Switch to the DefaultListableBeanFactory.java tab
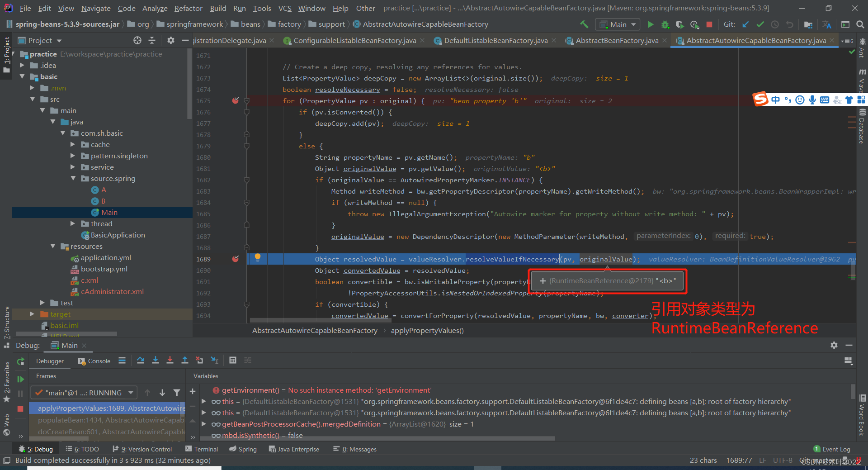 pyautogui.click(x=495, y=40)
